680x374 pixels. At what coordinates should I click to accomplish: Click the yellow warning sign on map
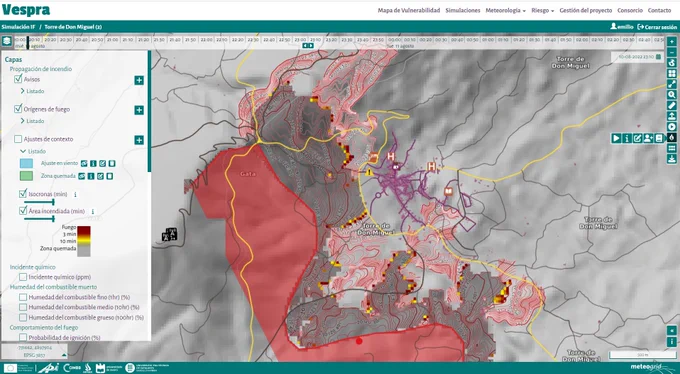(x=369, y=172)
